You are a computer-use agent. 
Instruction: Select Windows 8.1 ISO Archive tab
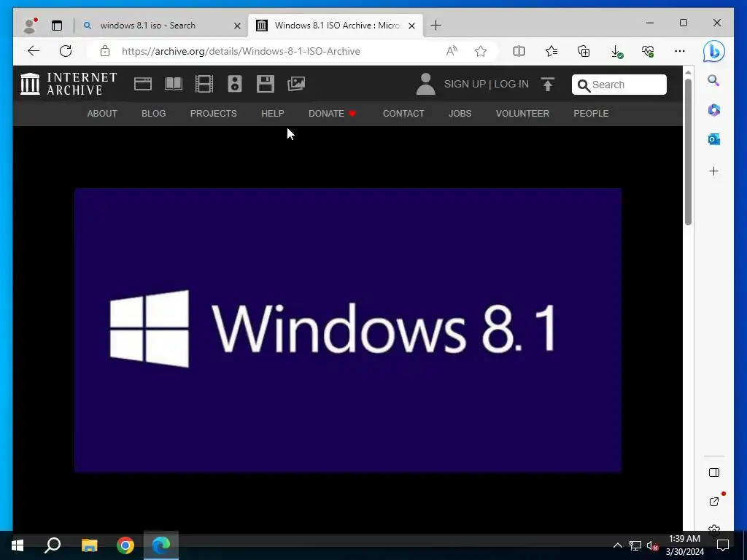[x=334, y=26]
